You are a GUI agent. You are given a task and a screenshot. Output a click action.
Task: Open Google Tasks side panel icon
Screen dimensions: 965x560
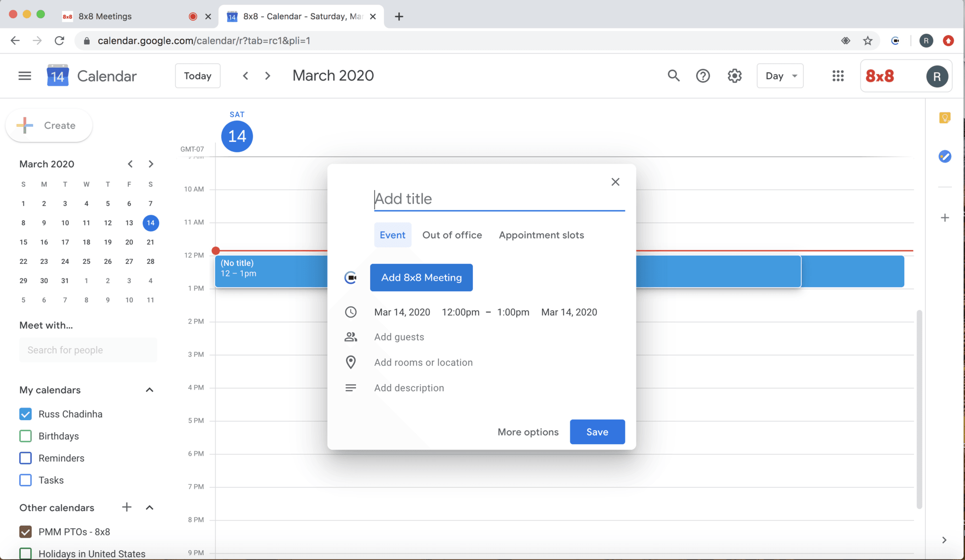pos(945,156)
